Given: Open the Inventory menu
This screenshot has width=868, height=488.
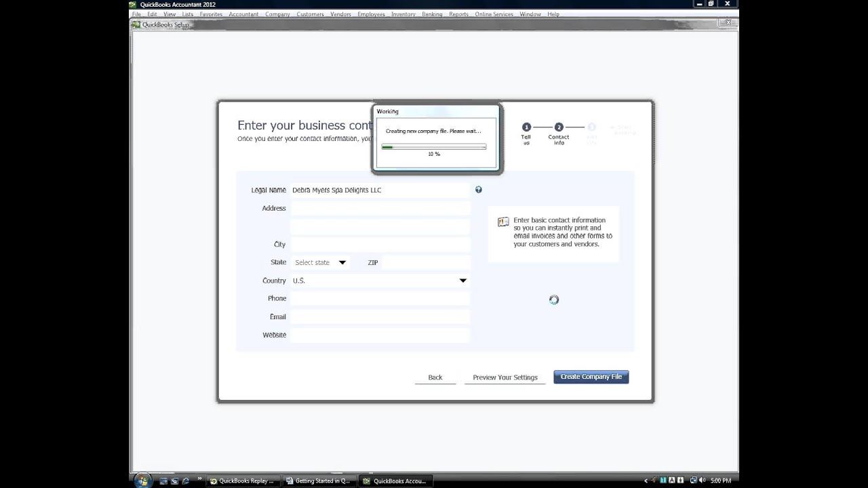Looking at the screenshot, I should [x=403, y=14].
